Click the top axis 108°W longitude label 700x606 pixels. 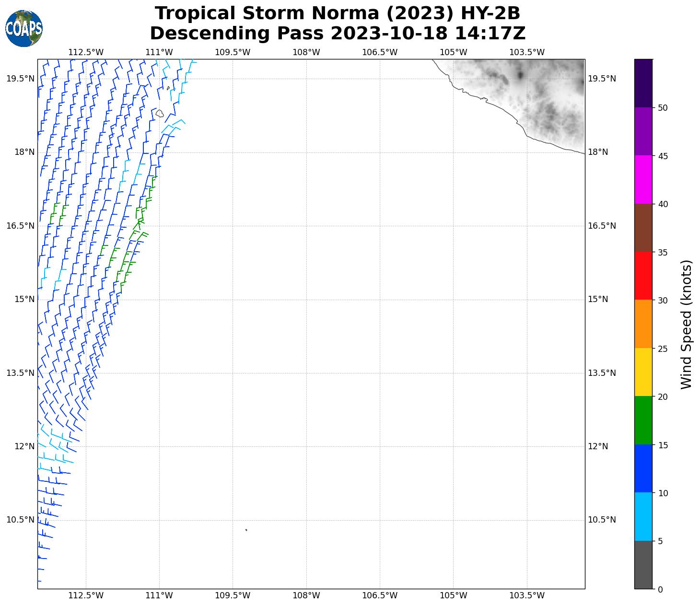pos(306,52)
